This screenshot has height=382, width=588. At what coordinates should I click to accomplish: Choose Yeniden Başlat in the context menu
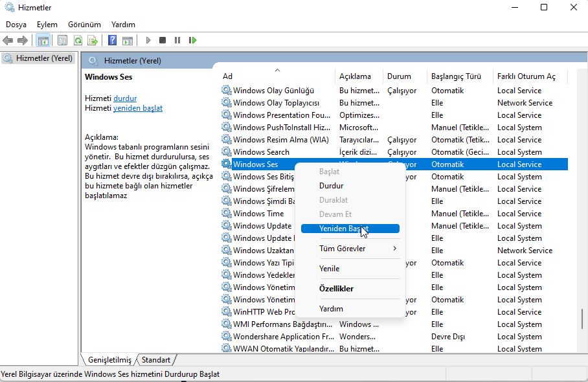point(350,229)
